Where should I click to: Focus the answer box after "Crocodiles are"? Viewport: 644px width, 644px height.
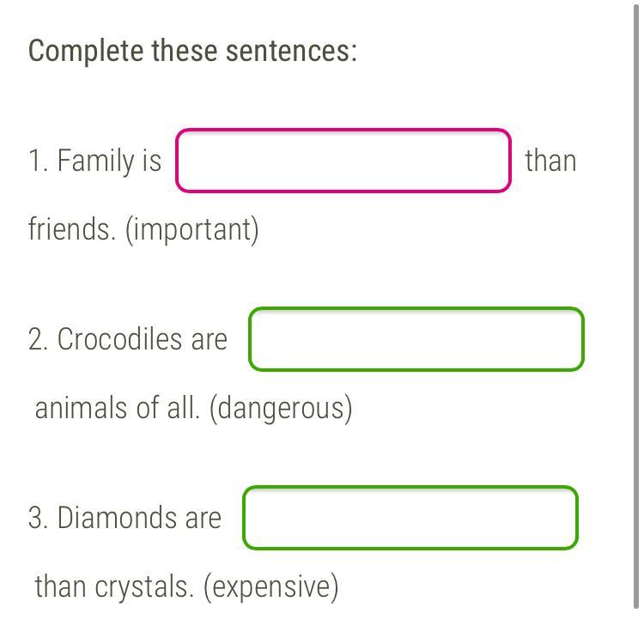pyautogui.click(x=416, y=339)
